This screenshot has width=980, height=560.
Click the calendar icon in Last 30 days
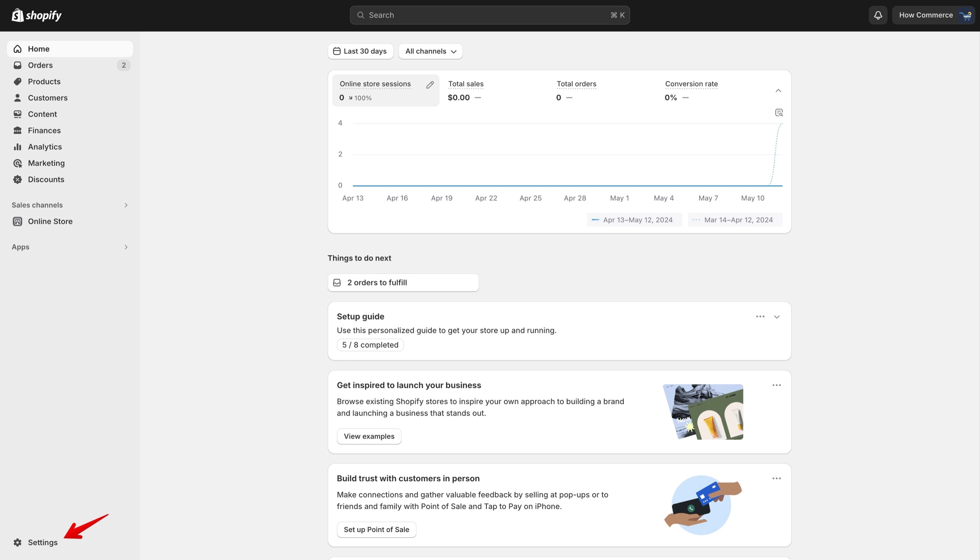click(337, 51)
